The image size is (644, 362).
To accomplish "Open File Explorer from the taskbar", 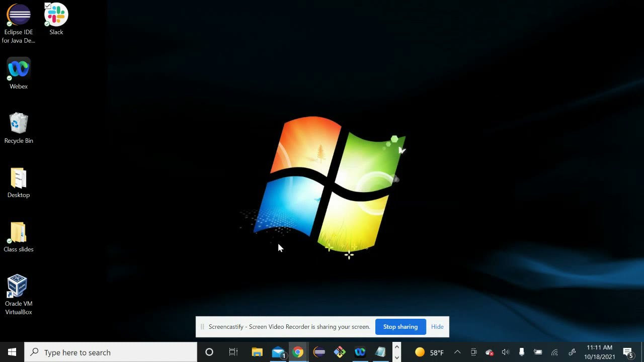I will tap(257, 352).
